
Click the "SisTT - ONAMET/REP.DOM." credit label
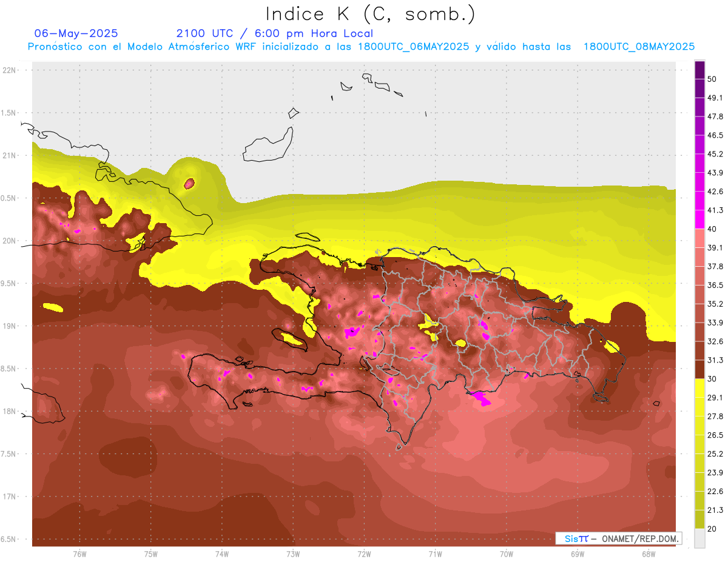(x=618, y=538)
